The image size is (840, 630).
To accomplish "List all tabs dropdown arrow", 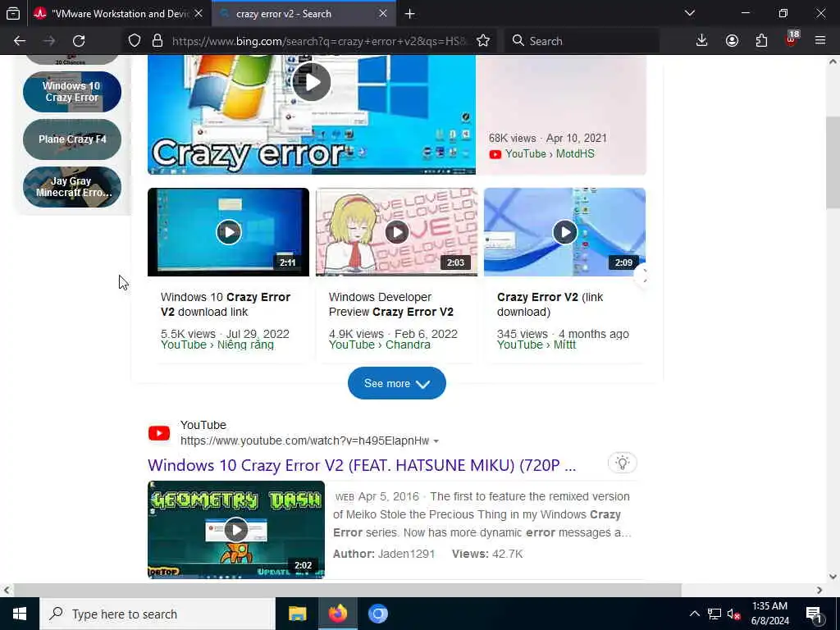I will pos(690,13).
